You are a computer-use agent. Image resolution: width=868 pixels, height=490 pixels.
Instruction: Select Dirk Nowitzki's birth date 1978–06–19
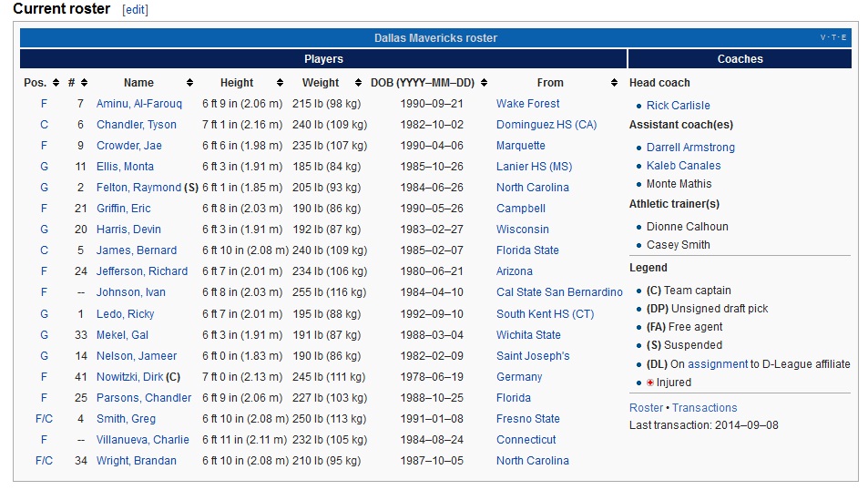[432, 377]
